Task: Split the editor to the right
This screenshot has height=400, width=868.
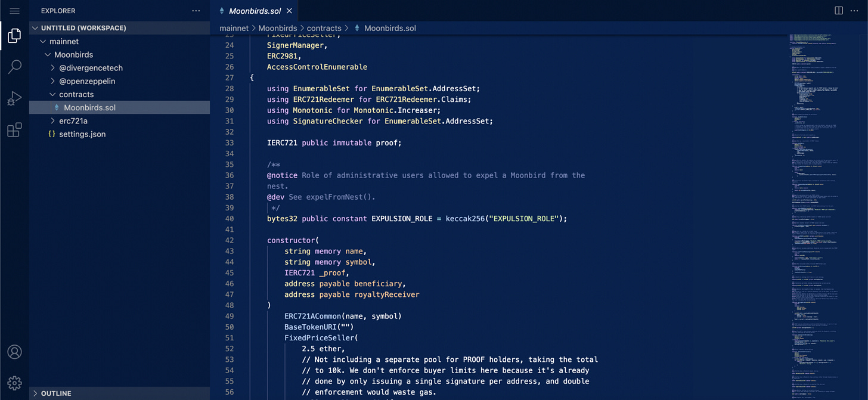Action: pyautogui.click(x=839, y=11)
